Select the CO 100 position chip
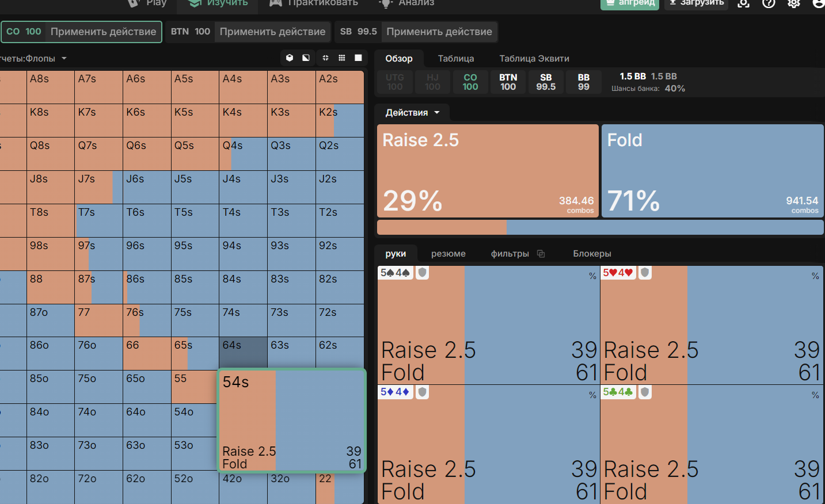The width and height of the screenshot is (825, 504). (470, 82)
